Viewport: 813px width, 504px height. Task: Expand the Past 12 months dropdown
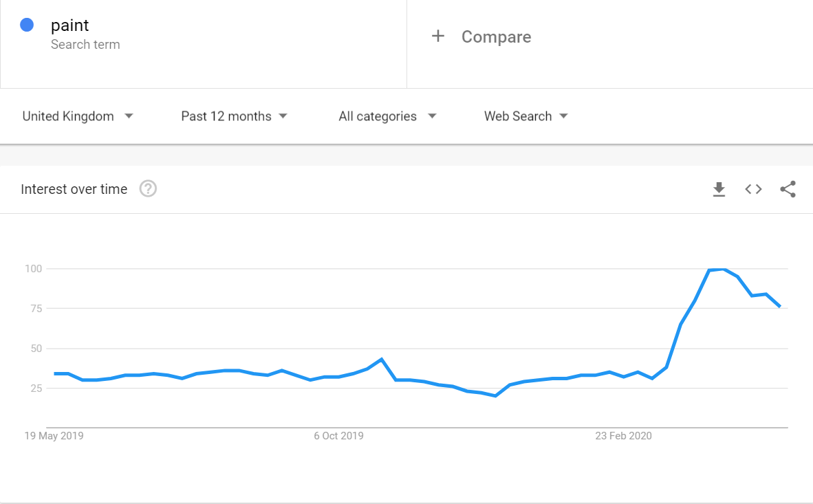click(x=234, y=116)
